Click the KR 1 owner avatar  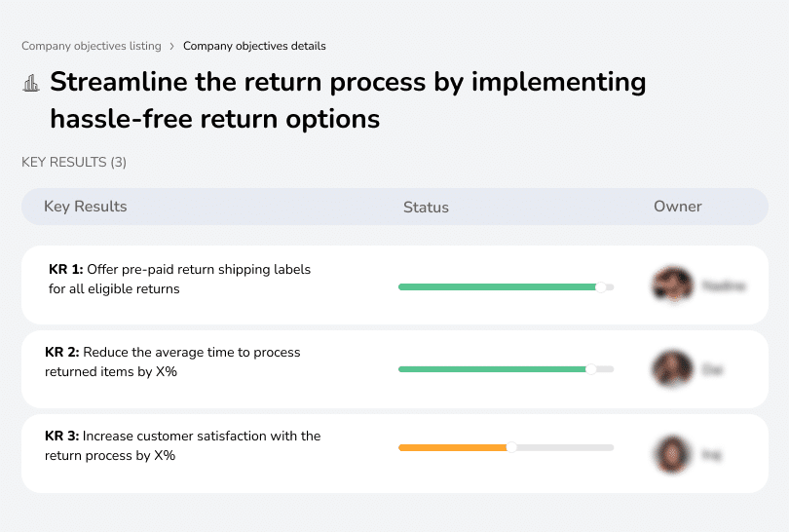pyautogui.click(x=672, y=285)
